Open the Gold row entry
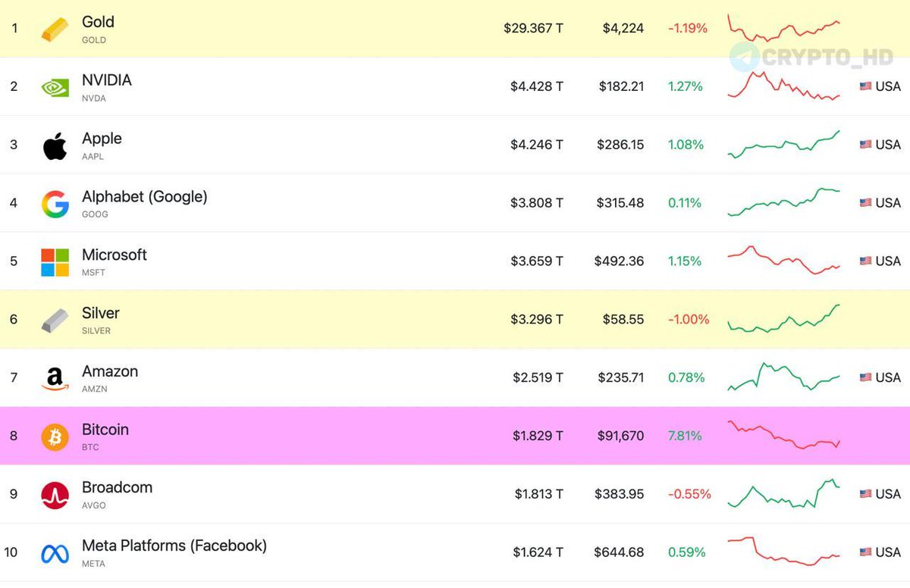 (x=98, y=21)
